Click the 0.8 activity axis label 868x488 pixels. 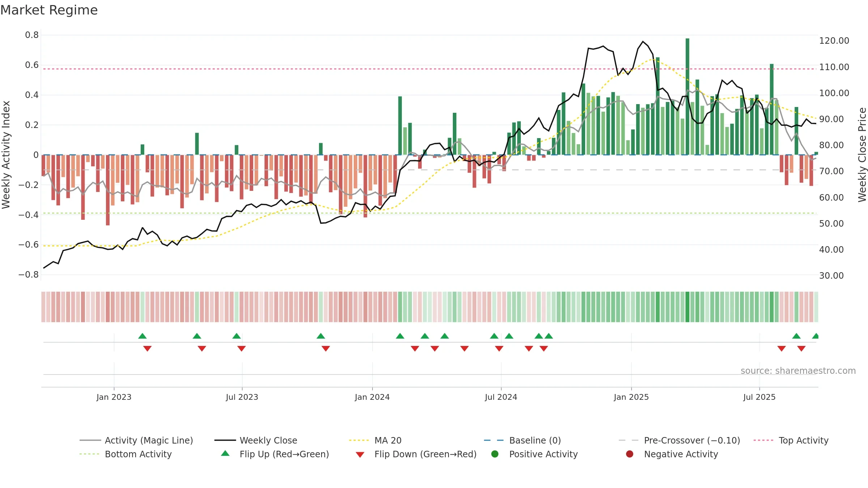[x=32, y=35]
